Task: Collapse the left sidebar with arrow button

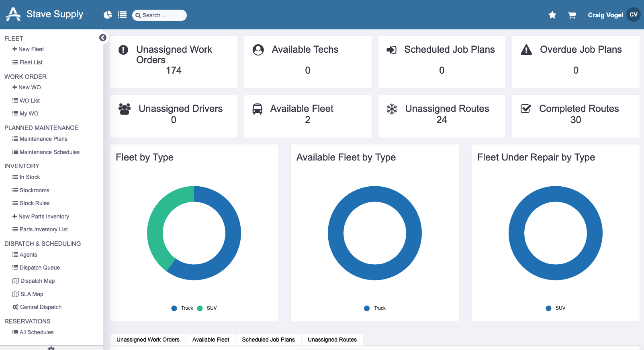Action: pyautogui.click(x=103, y=37)
